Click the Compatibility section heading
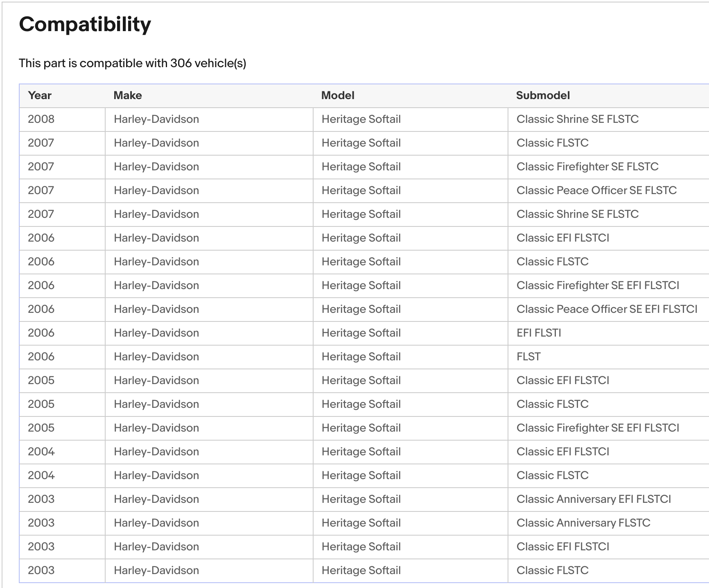 pyautogui.click(x=85, y=24)
